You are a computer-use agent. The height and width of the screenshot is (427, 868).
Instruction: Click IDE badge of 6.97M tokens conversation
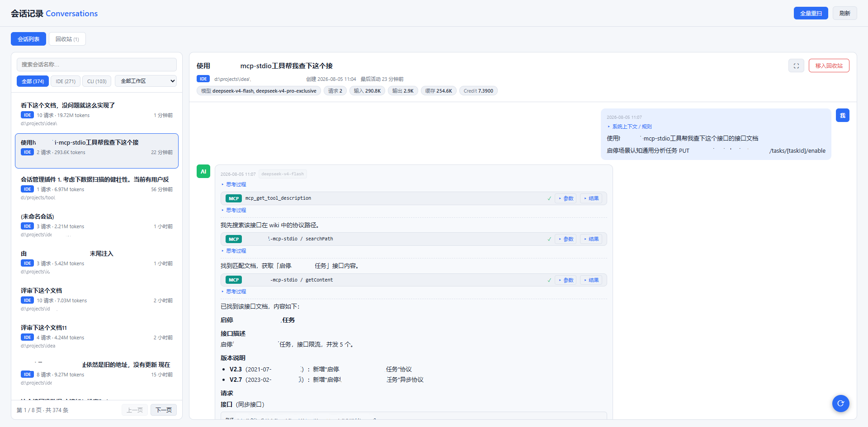point(28,189)
